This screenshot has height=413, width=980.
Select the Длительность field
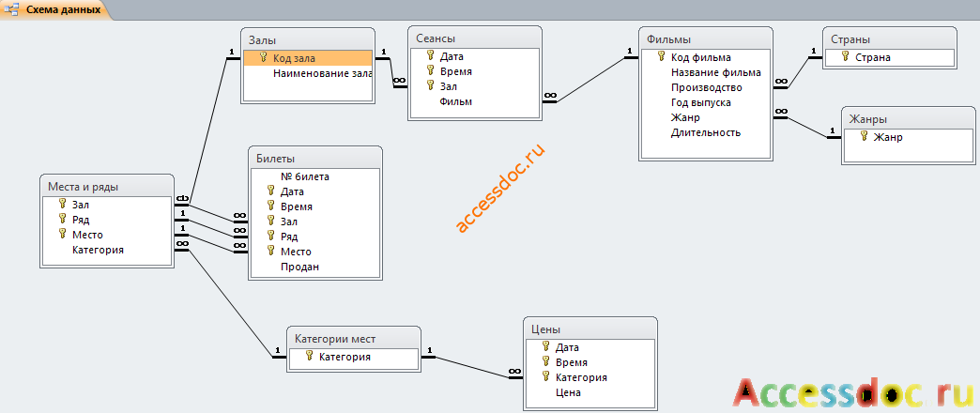[706, 132]
